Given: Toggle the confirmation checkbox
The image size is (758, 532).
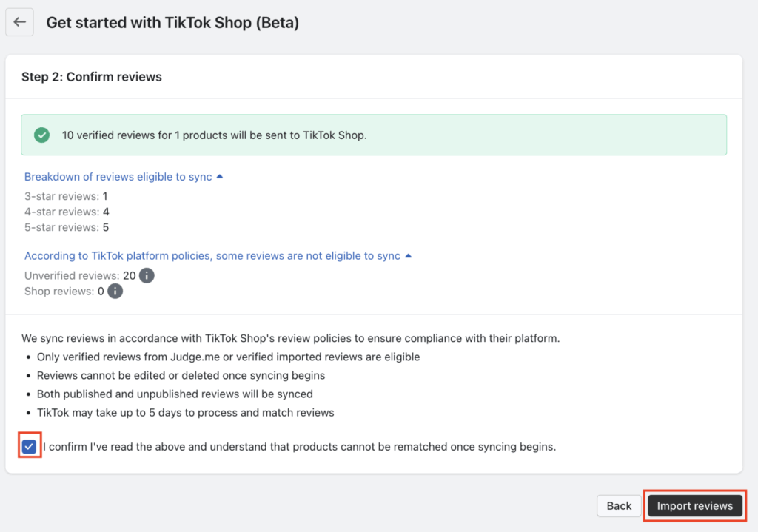Looking at the screenshot, I should 29,446.
